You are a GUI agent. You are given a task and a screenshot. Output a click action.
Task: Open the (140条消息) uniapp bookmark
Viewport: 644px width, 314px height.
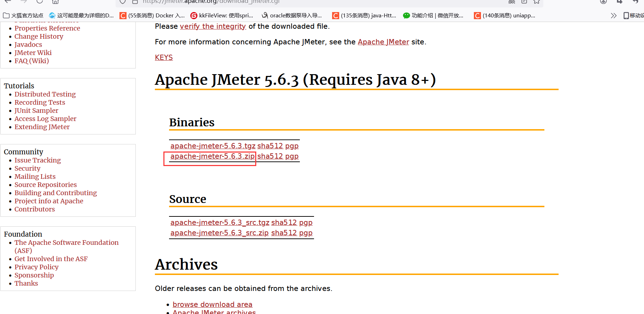(x=505, y=15)
